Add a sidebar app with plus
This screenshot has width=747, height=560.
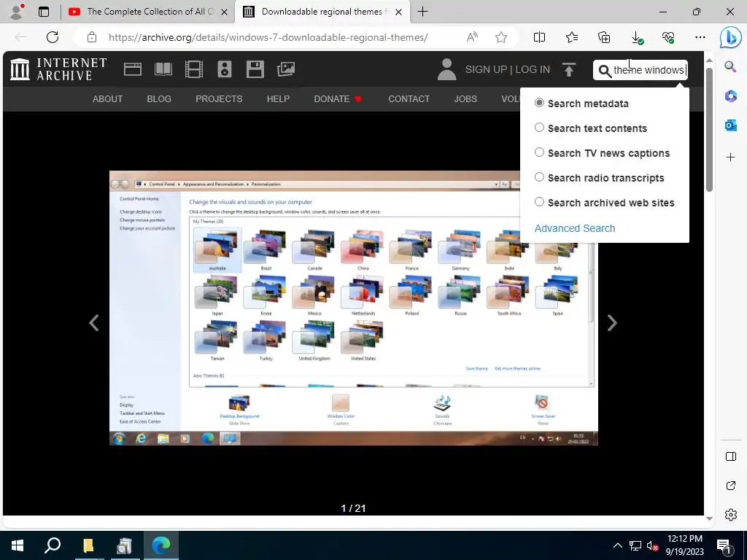tap(730, 157)
